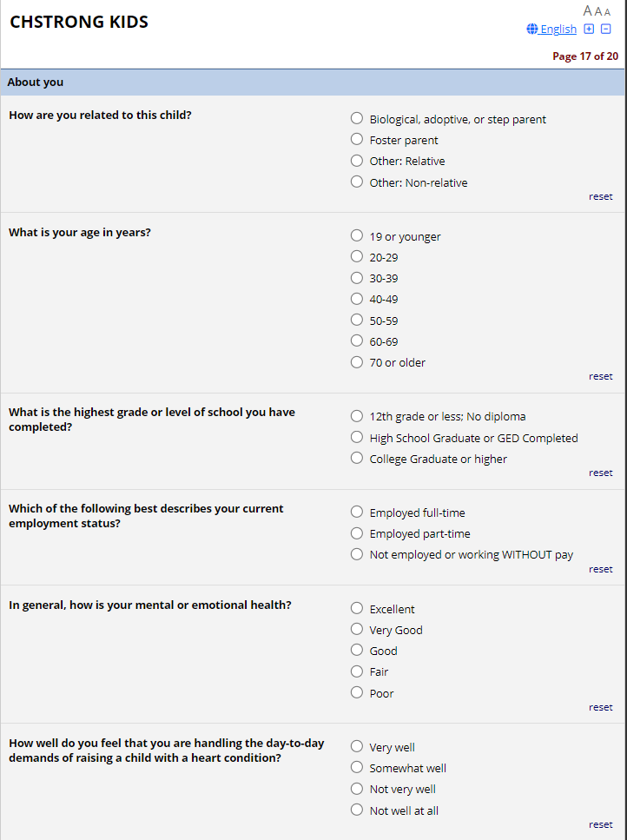Reset the relationship to child answer
The image size is (627, 840).
pos(600,196)
